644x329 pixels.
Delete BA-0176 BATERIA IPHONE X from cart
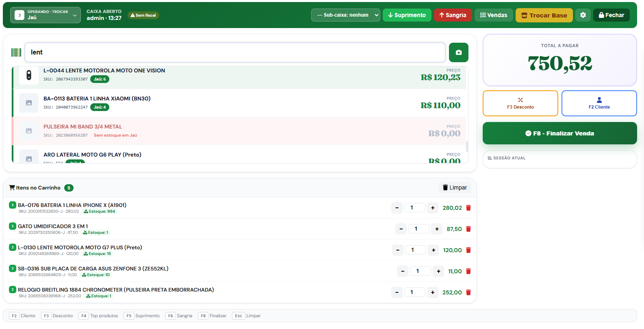tap(468, 208)
